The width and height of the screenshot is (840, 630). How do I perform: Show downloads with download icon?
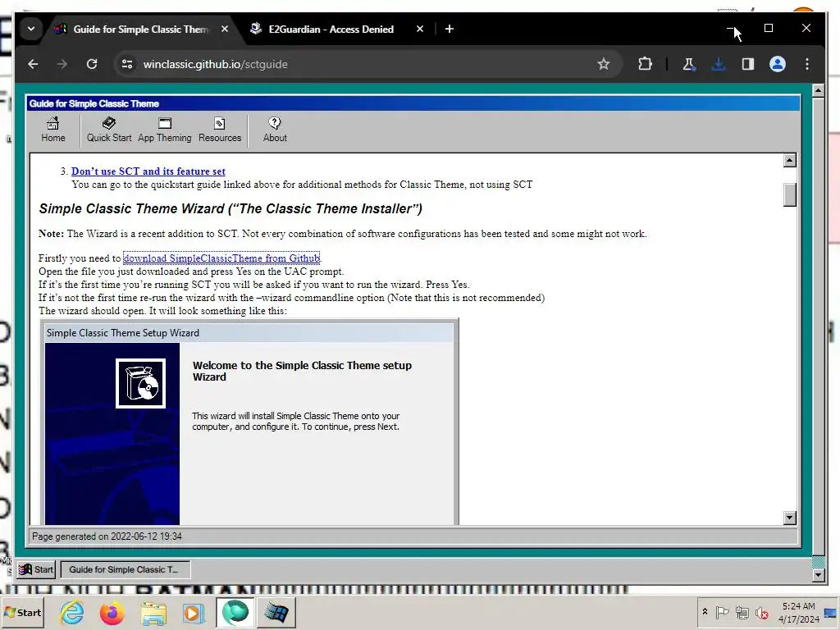tap(719, 64)
